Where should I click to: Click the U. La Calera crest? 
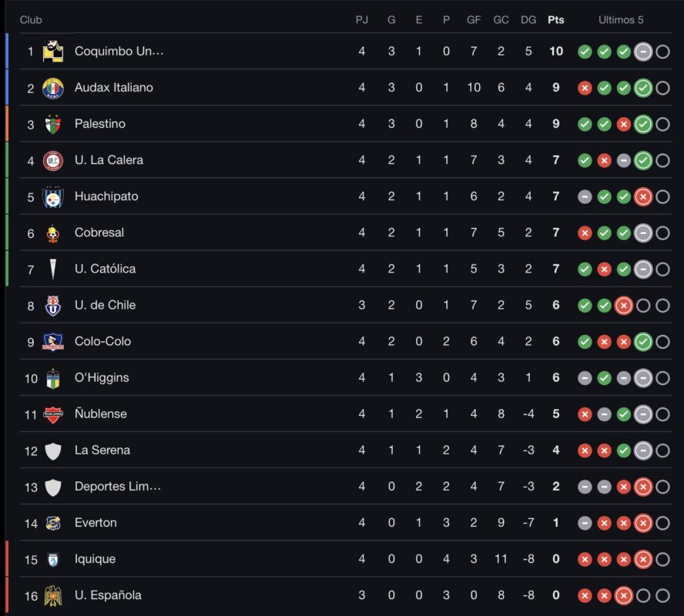click(x=52, y=160)
